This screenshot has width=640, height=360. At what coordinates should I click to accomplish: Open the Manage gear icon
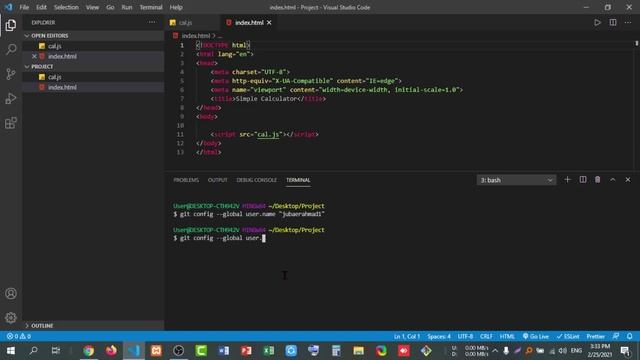tap(11, 318)
